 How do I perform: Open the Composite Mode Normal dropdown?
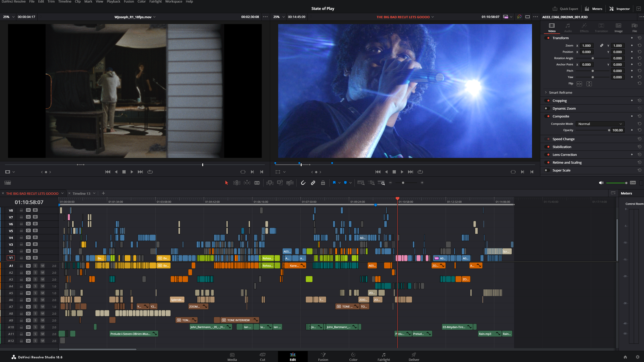[x=600, y=124]
